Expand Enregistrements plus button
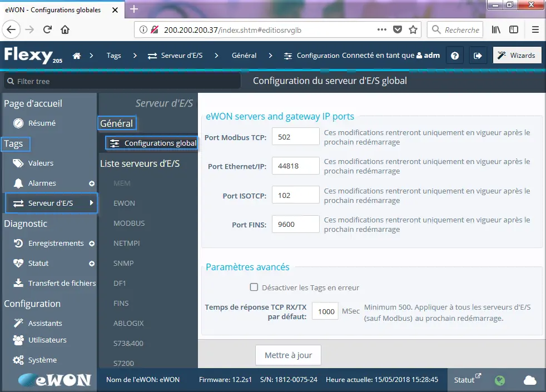The height and width of the screenshot is (392, 546). [x=92, y=244]
